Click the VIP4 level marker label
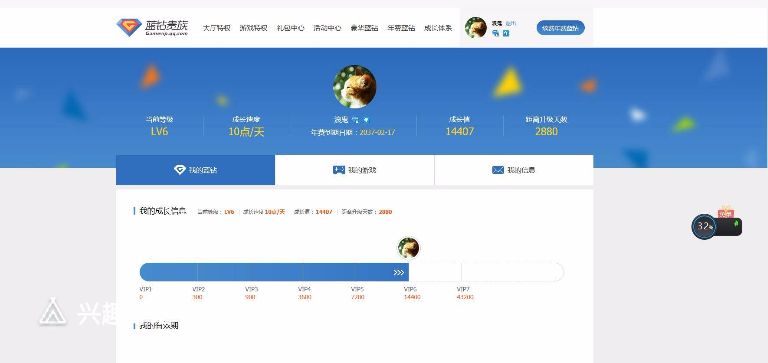The width and height of the screenshot is (768, 363). (x=304, y=289)
